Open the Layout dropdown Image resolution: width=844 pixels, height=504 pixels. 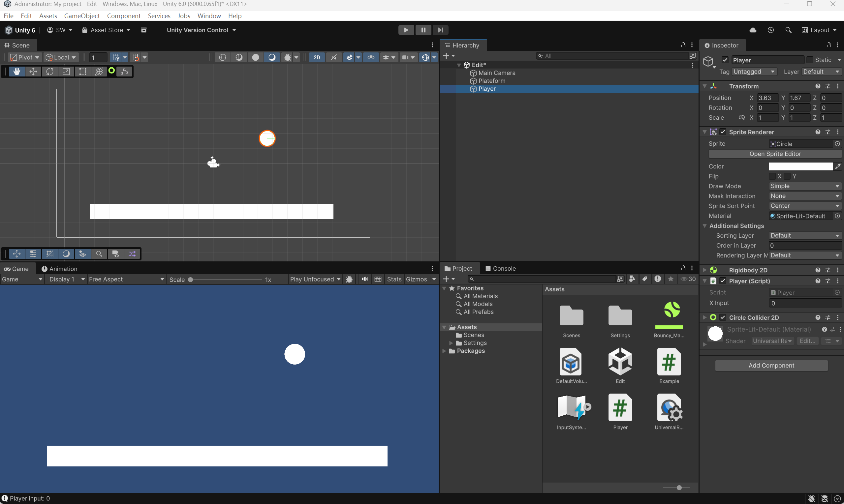pos(819,30)
